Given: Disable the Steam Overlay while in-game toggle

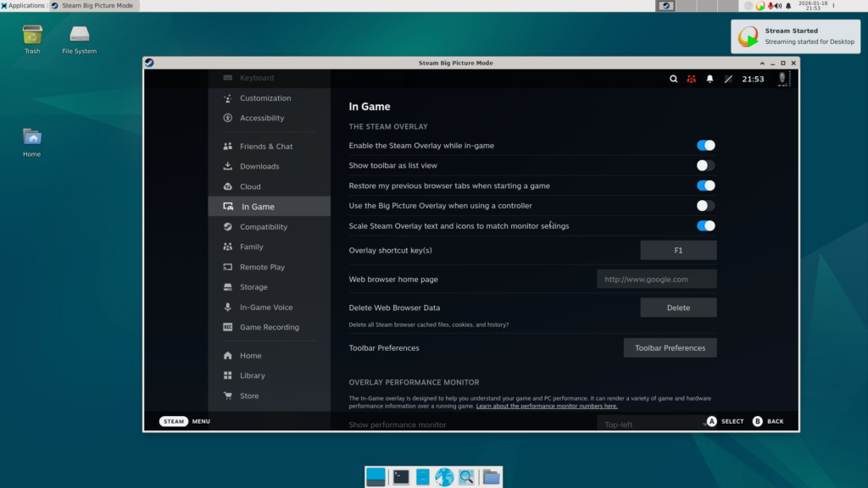Looking at the screenshot, I should tap(706, 146).
